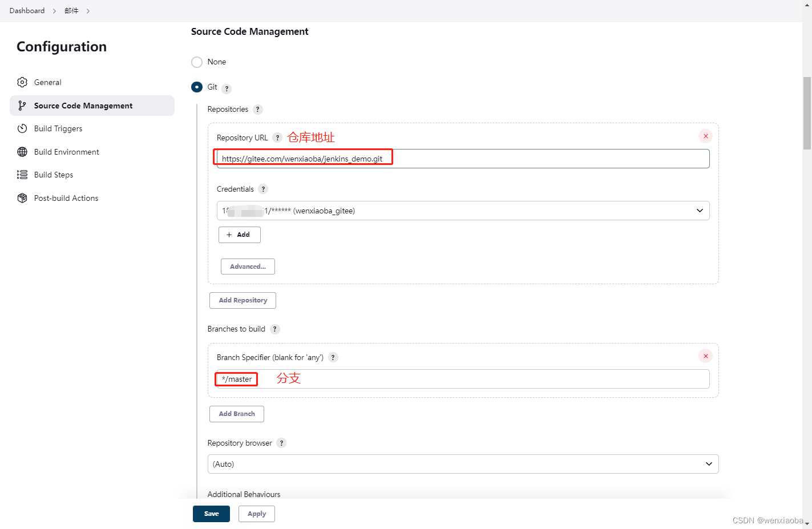Click the Source Code Management branch icon

pos(22,106)
